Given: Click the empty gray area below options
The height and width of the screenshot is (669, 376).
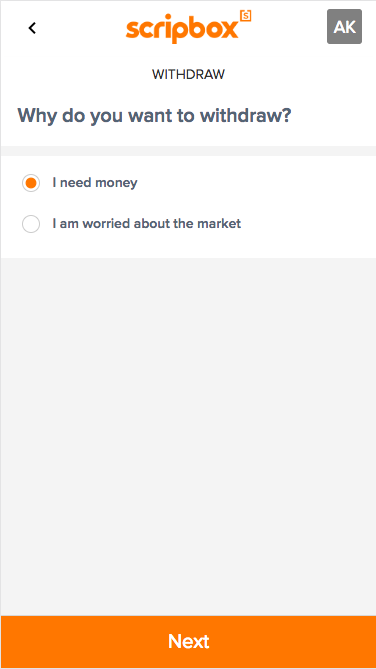Looking at the screenshot, I should (188, 436).
